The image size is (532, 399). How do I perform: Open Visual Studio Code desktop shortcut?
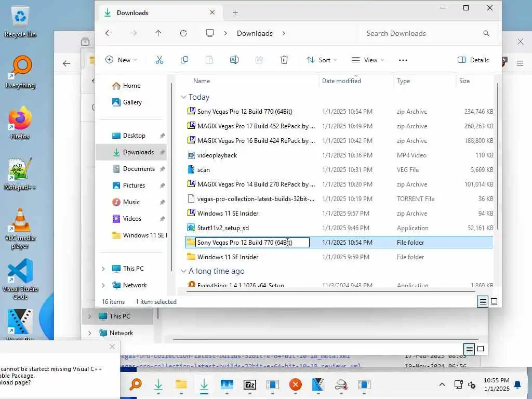click(x=20, y=279)
